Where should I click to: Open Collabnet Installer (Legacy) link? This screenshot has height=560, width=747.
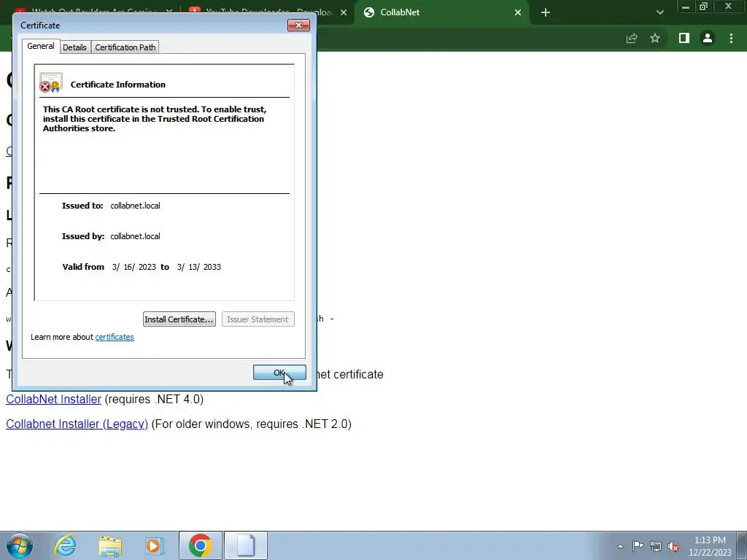pos(77,424)
